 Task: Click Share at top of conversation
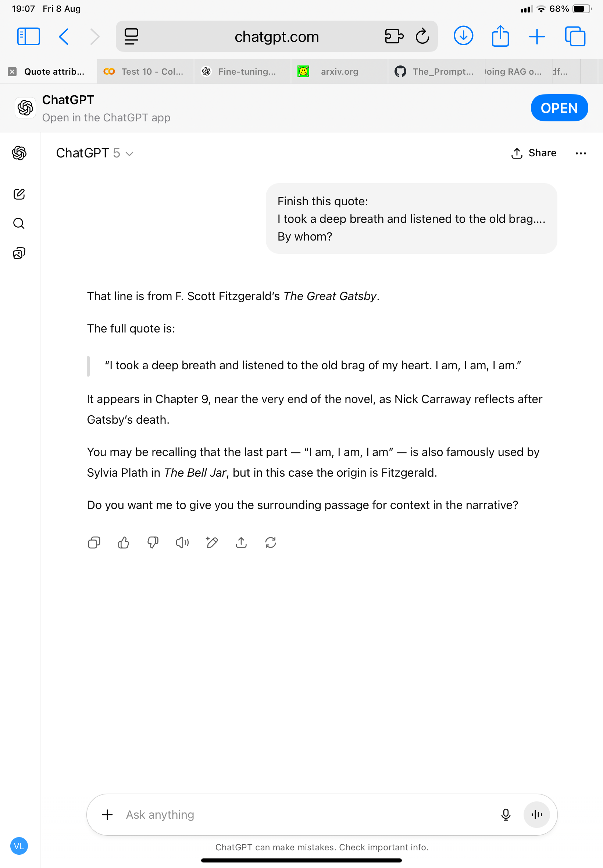click(534, 153)
